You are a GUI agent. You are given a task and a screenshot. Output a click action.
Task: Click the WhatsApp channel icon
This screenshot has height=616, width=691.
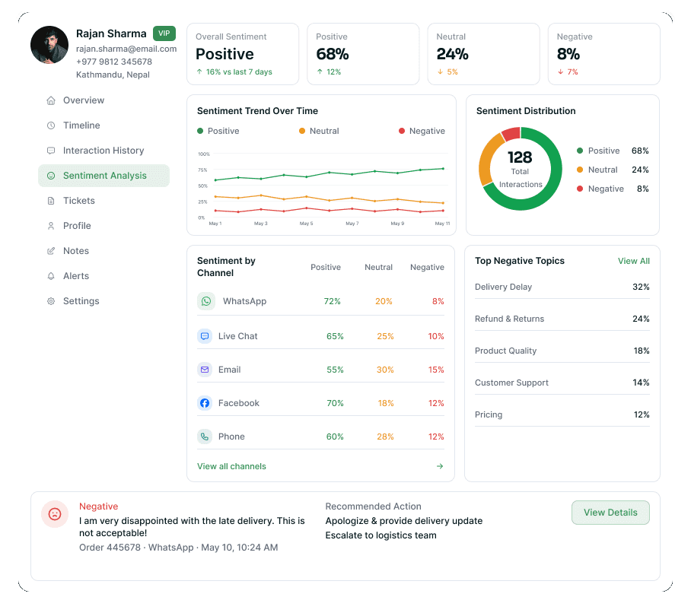[205, 301]
